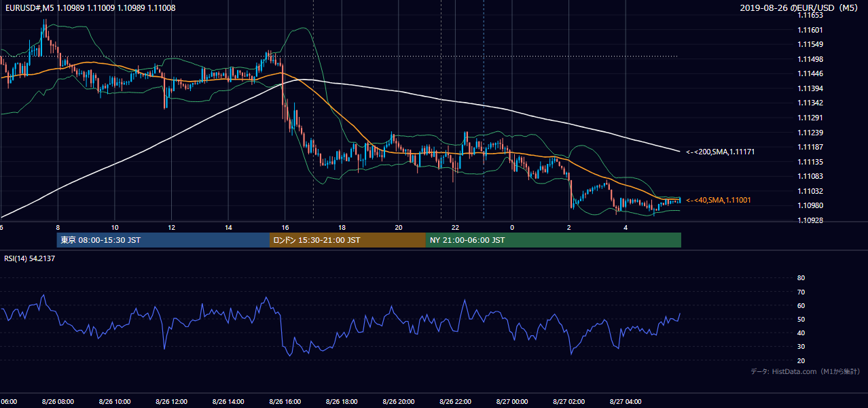Click hour marker 16 under the price chart
Viewport: 868px width, 408px height.
pos(285,228)
